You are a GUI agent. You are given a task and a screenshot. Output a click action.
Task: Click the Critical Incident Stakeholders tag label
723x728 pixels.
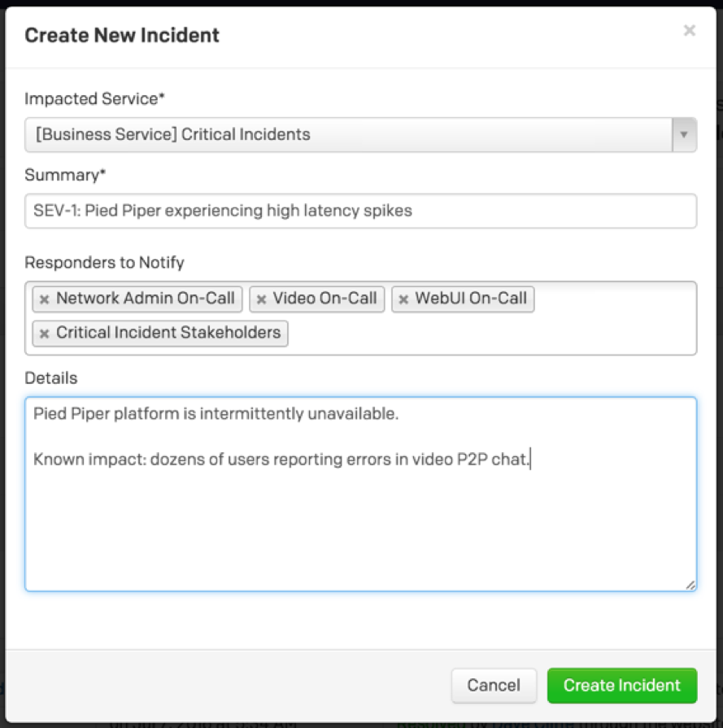(168, 333)
